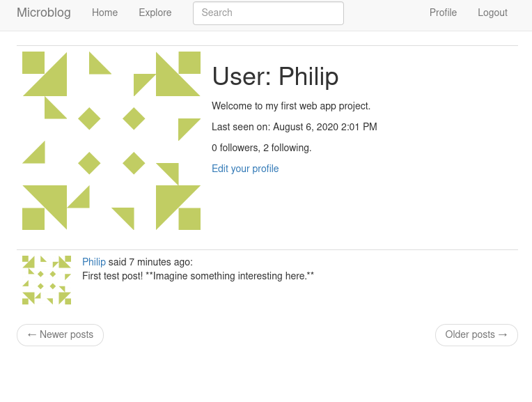The height and width of the screenshot is (402, 532).
Task: Open the Edit your profile link
Action: [245, 169]
